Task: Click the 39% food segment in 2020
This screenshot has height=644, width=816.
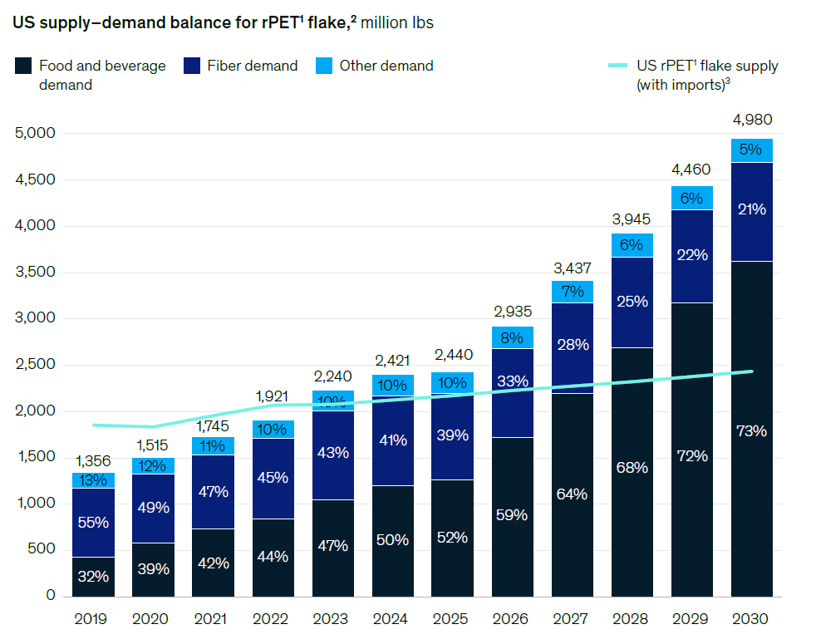Action: coord(154,569)
